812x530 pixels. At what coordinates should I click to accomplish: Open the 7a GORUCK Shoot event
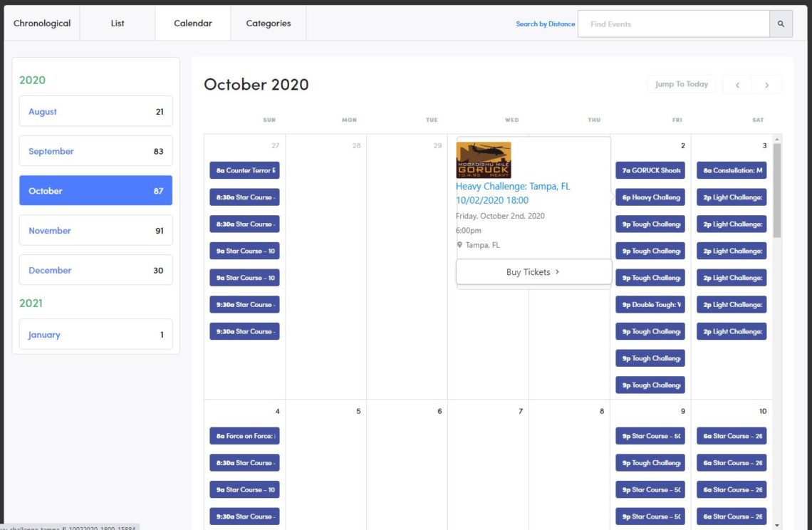click(650, 170)
